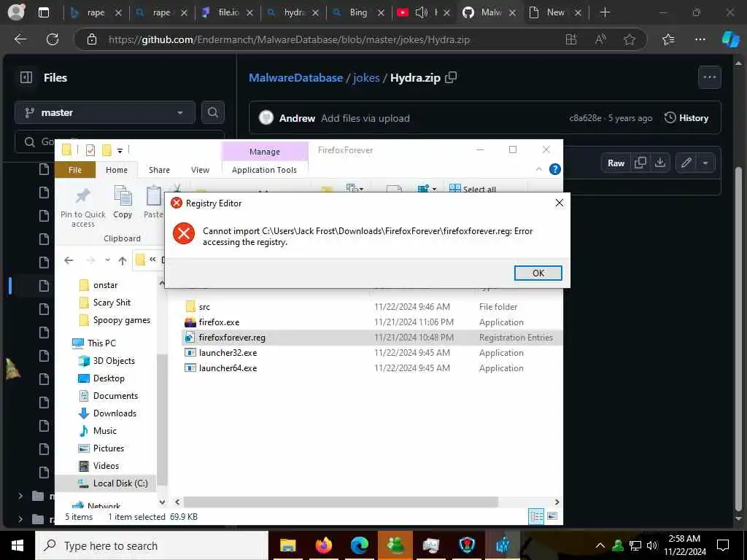Select Local Disk (C:) in sidebar
Image resolution: width=747 pixels, height=560 pixels.
[x=120, y=483]
